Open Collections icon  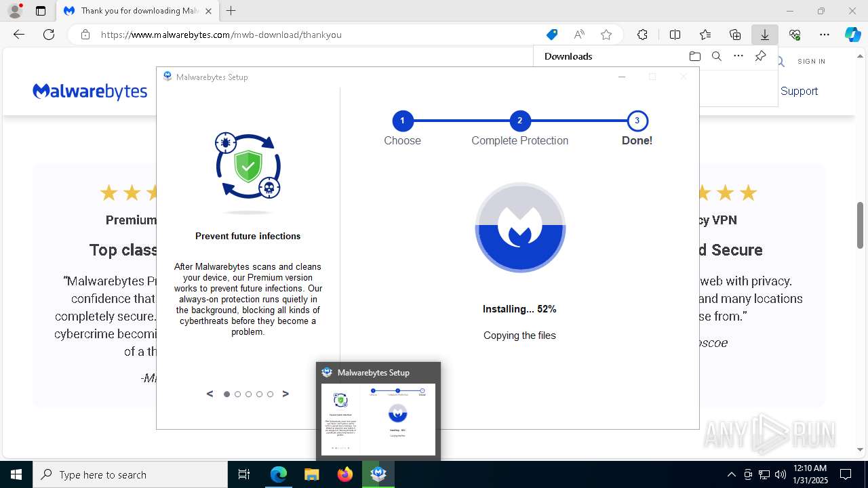[735, 35]
